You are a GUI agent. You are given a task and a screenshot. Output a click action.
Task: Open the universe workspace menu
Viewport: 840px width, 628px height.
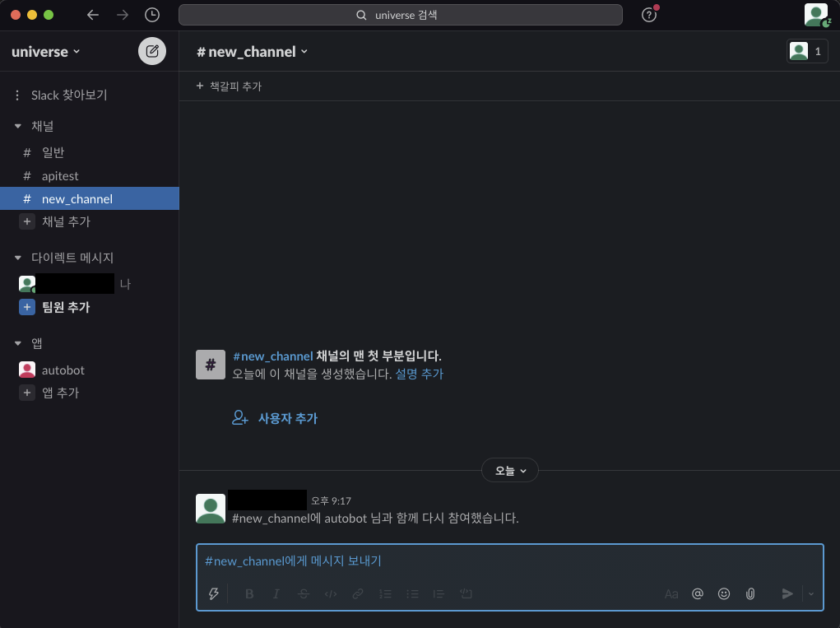(45, 51)
